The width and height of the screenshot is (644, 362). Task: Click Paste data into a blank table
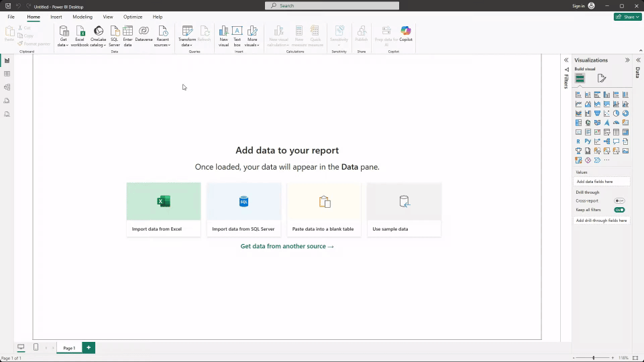(323, 210)
